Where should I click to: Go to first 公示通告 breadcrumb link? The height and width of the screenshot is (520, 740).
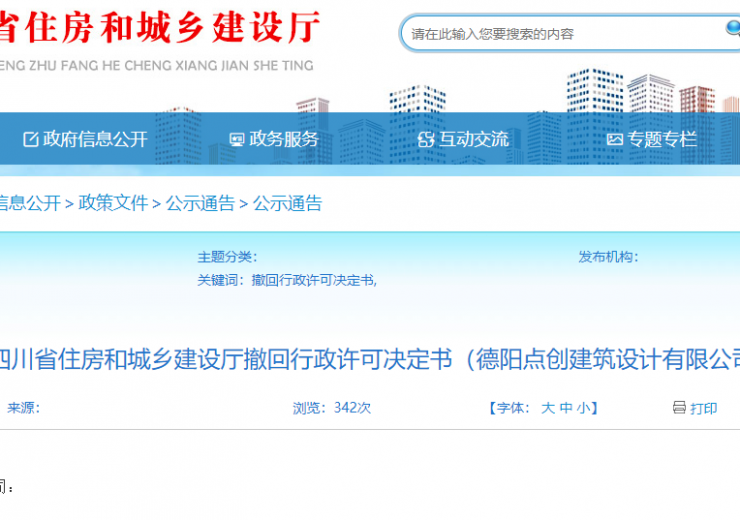click(x=200, y=203)
